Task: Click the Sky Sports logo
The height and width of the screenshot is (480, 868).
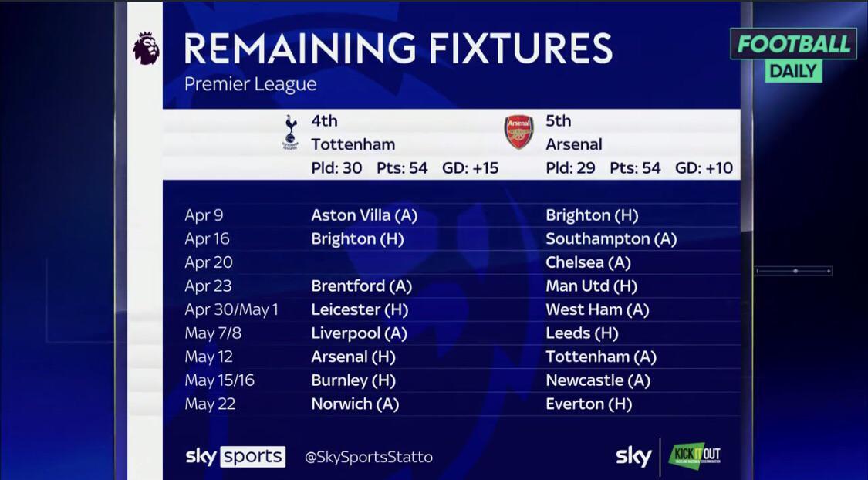Action: tap(235, 456)
